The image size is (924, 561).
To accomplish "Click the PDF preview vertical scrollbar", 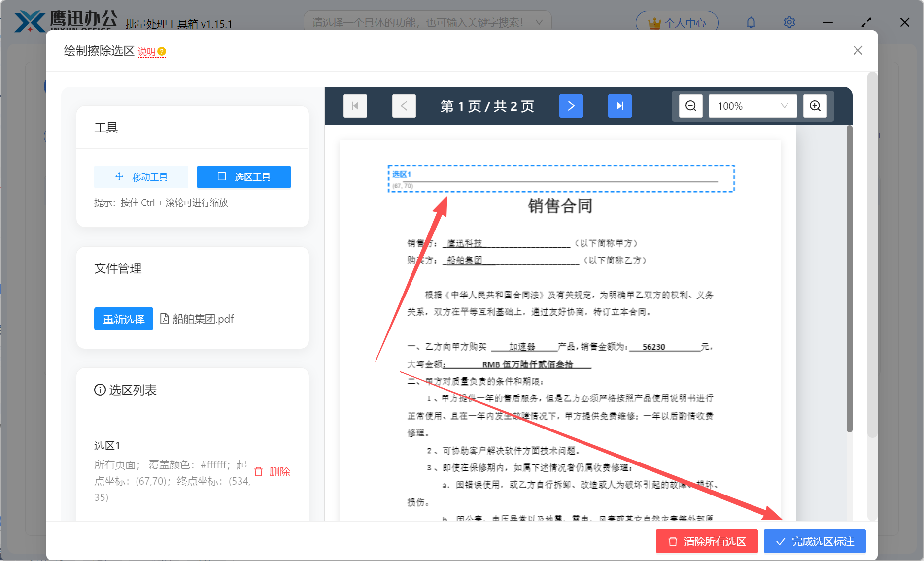I will point(849,279).
